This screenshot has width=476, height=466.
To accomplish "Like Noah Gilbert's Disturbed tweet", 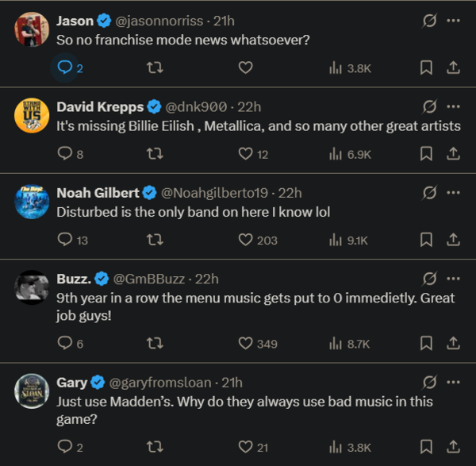I will coord(246,239).
